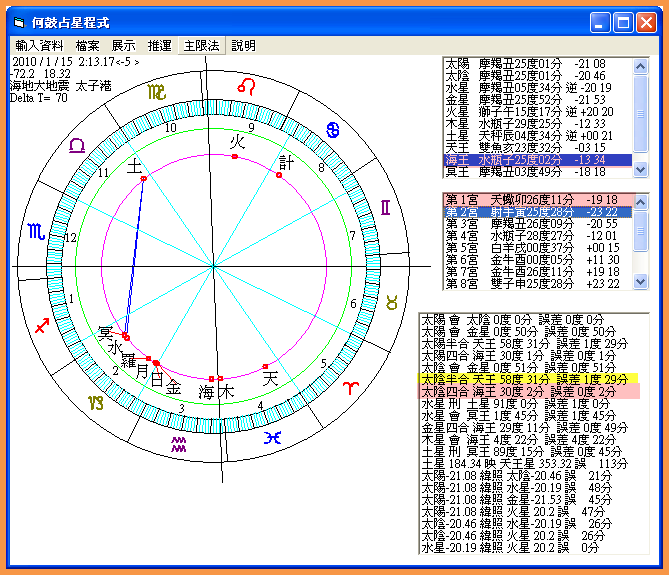Image resolution: width=669 pixels, height=575 pixels.
Task: Click the 火 Mars planet marker
Action: (235, 157)
